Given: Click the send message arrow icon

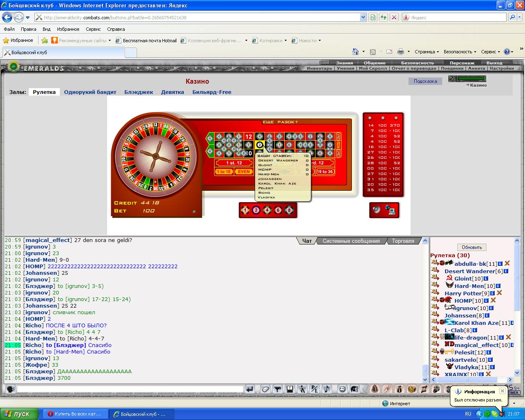Looking at the screenshot, I should [x=250, y=389].
